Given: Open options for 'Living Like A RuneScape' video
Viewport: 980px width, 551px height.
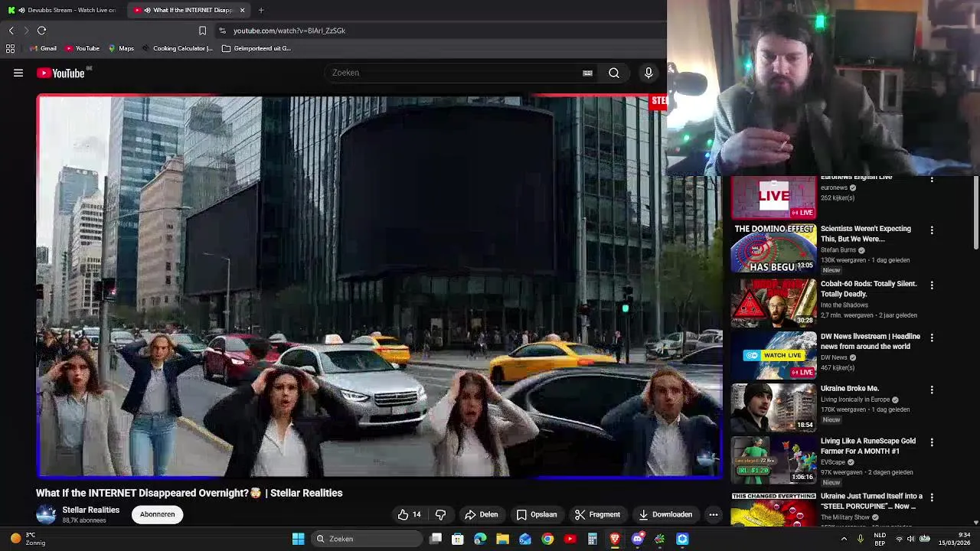Looking at the screenshot, I should 932,442.
